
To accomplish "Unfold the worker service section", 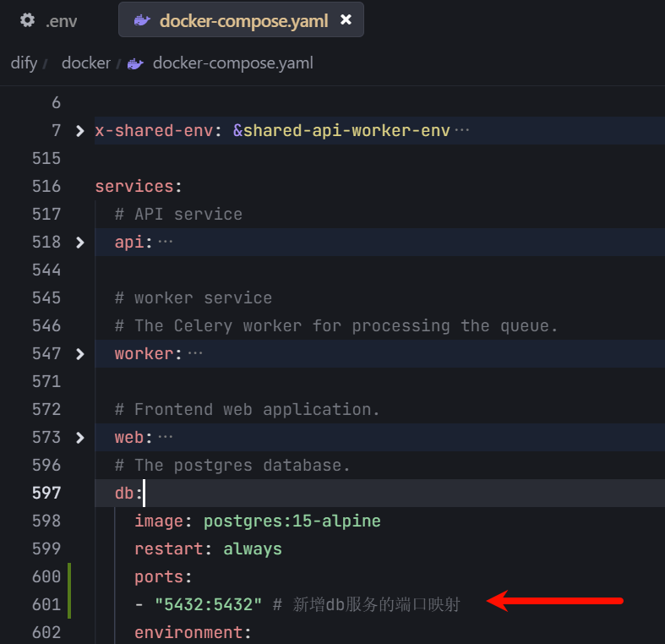I will 80,354.
